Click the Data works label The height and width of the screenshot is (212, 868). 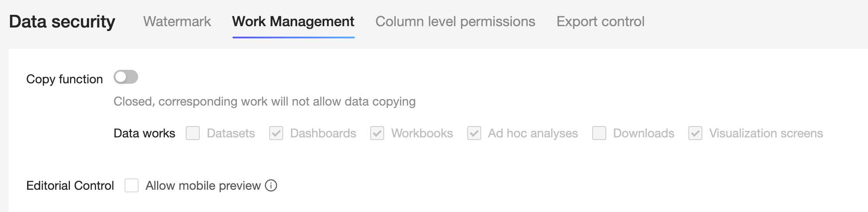(x=144, y=133)
